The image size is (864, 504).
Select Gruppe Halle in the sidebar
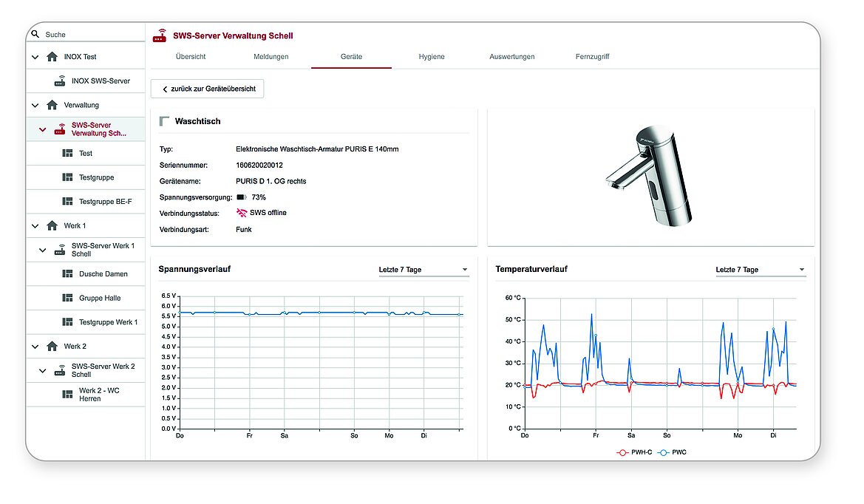(100, 299)
